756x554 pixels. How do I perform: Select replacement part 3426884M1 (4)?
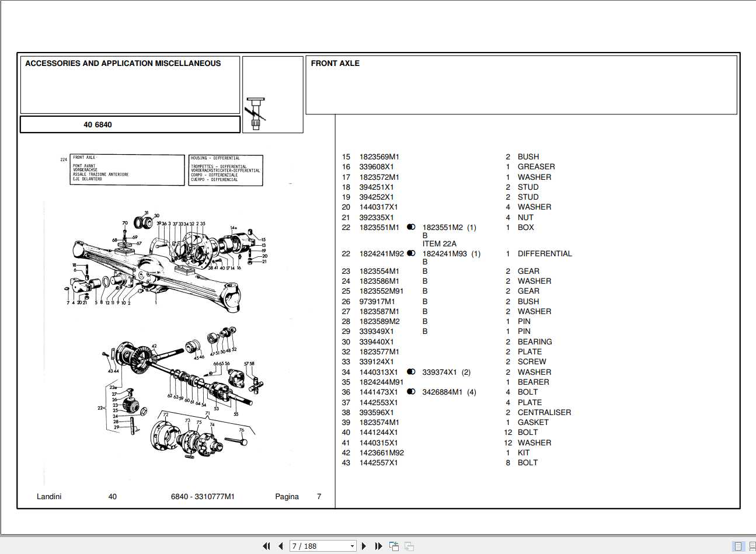tap(450, 392)
